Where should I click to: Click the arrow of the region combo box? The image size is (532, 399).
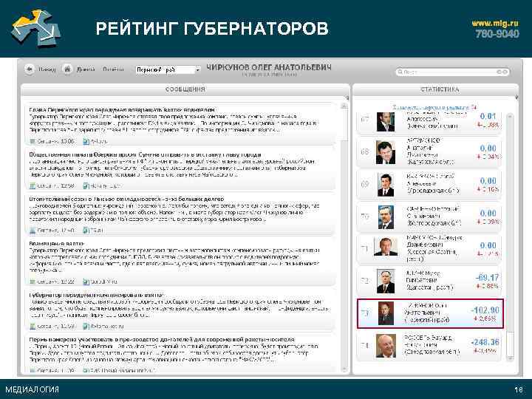(197, 70)
